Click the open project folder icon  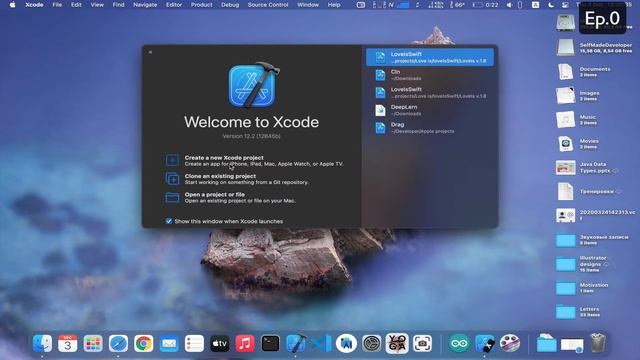pyautogui.click(x=172, y=197)
